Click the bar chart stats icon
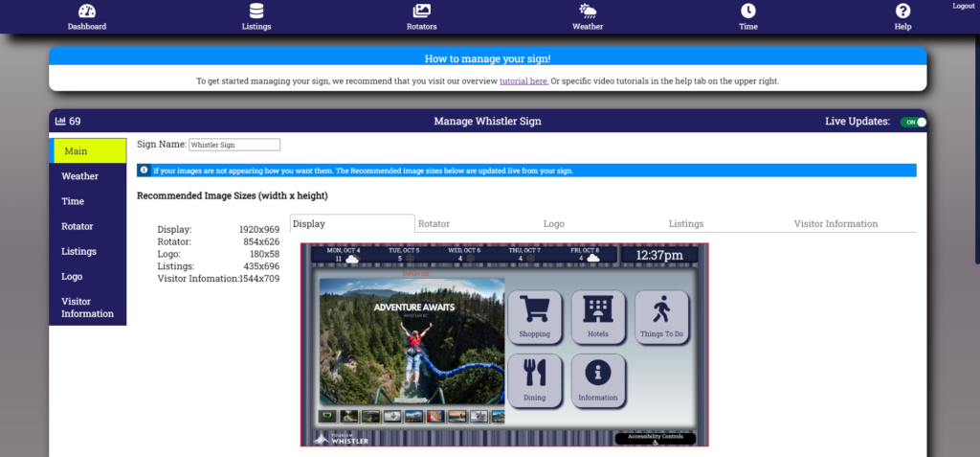Screen dimensions: 980x457 61,122
